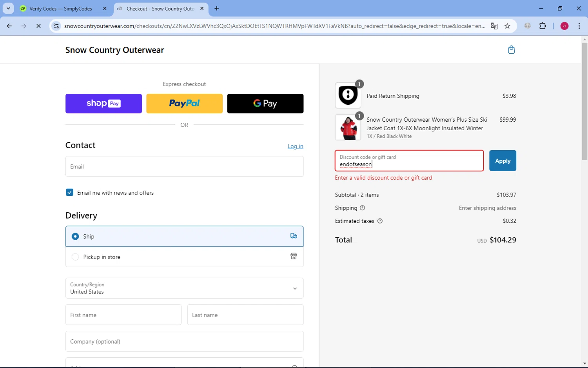The width and height of the screenshot is (588, 368).
Task: Open the Extensions puzzle icon
Action: [x=543, y=26]
